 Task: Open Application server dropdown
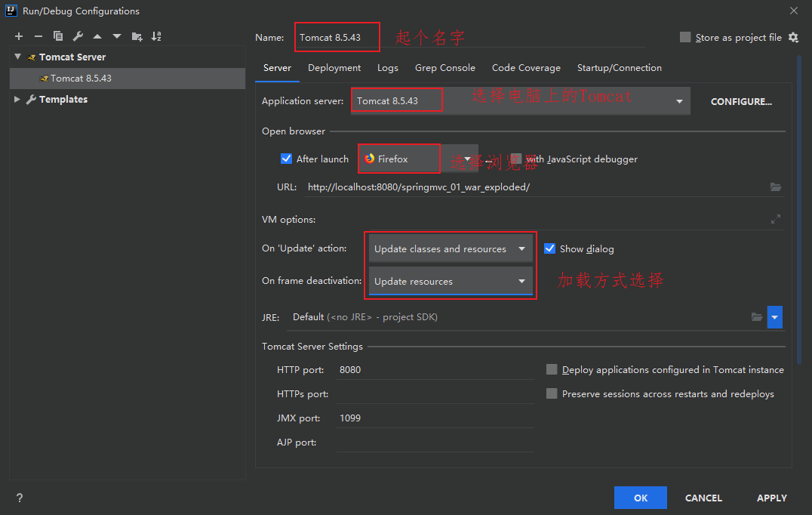pos(679,101)
